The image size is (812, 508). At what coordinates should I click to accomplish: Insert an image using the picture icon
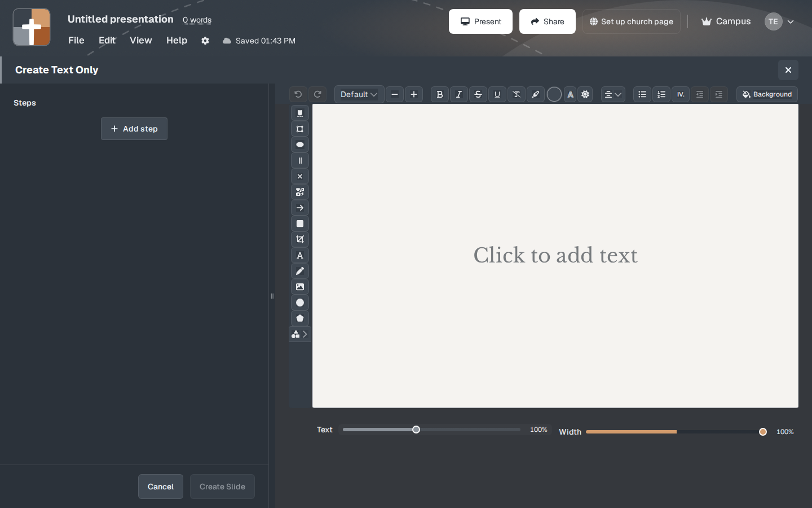300,287
